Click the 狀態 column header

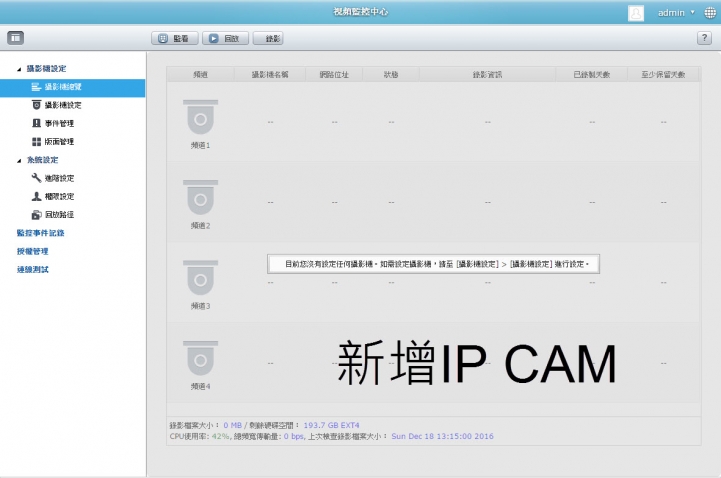click(391, 74)
